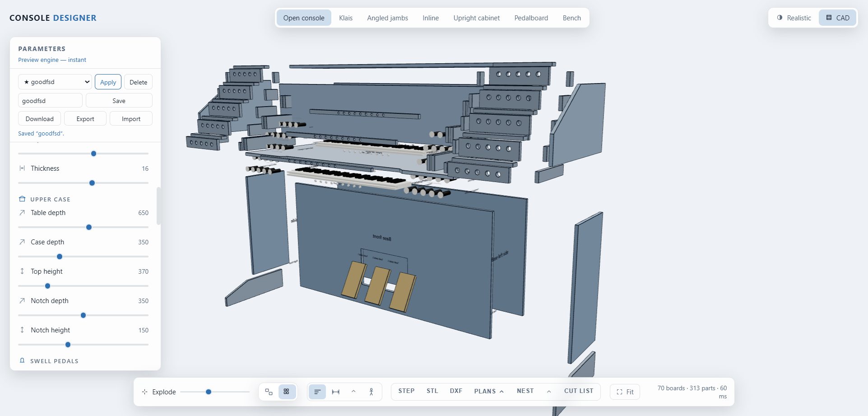Screen dimensions: 868x416
Task: Expand the PLANS export menu
Action: pyautogui.click(x=489, y=391)
